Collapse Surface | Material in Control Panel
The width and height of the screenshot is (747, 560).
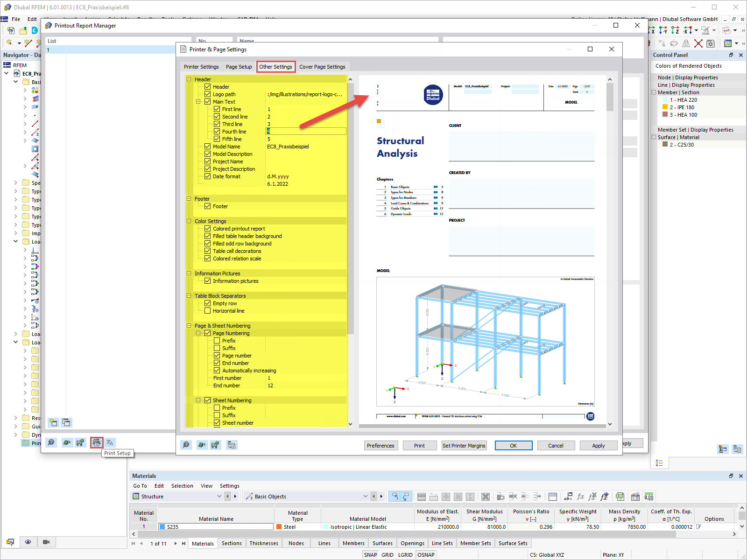coord(654,137)
